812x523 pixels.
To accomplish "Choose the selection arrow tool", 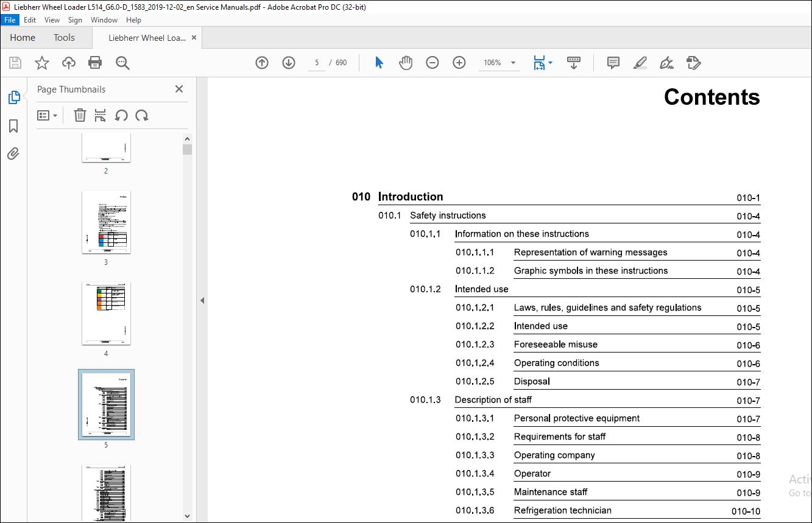I will (379, 63).
